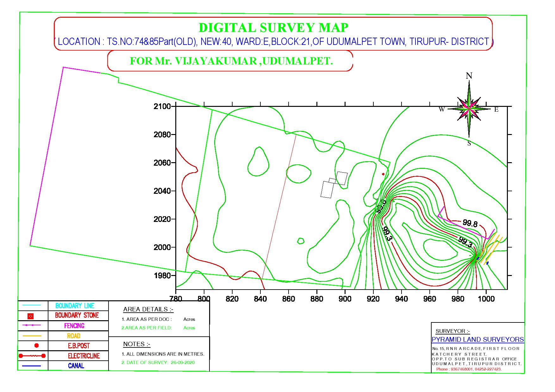555x392 pixels.
Task: Click the '820' X-axis label
Action: (x=232, y=299)
